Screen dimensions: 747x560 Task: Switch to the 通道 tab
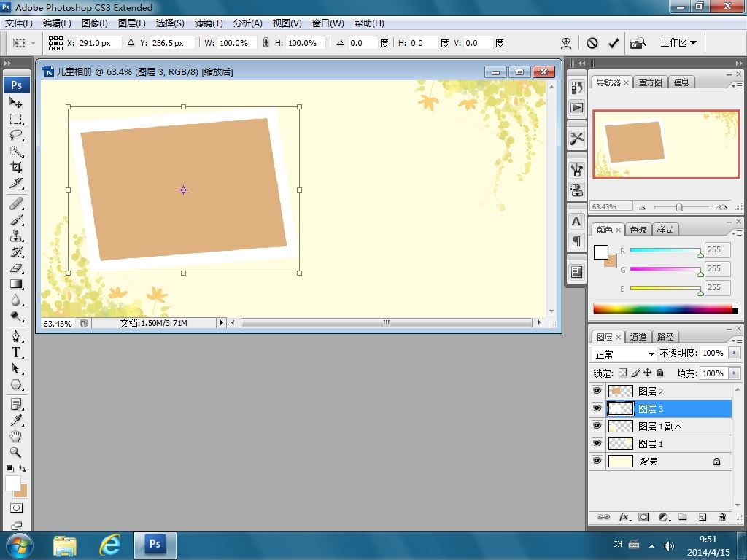click(x=638, y=337)
